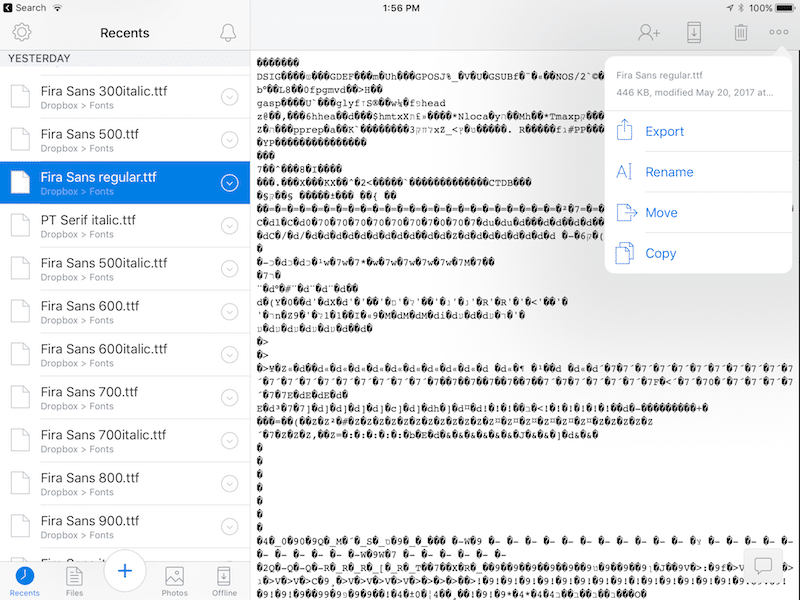Tap the blue plus add button
This screenshot has height=600, width=800.
125,571
